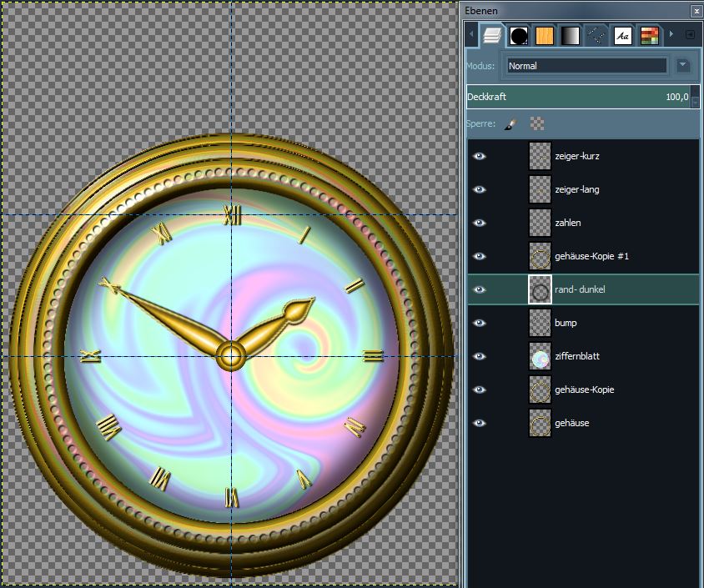704x588 pixels.
Task: Click the arrow button beside Modus
Action: tap(683, 65)
